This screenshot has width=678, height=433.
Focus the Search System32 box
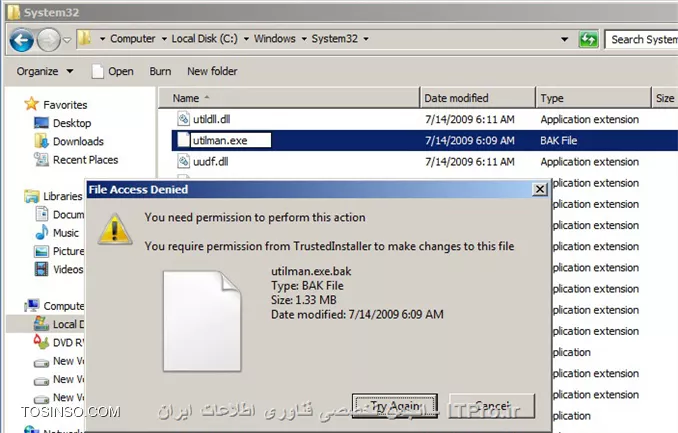(642, 39)
